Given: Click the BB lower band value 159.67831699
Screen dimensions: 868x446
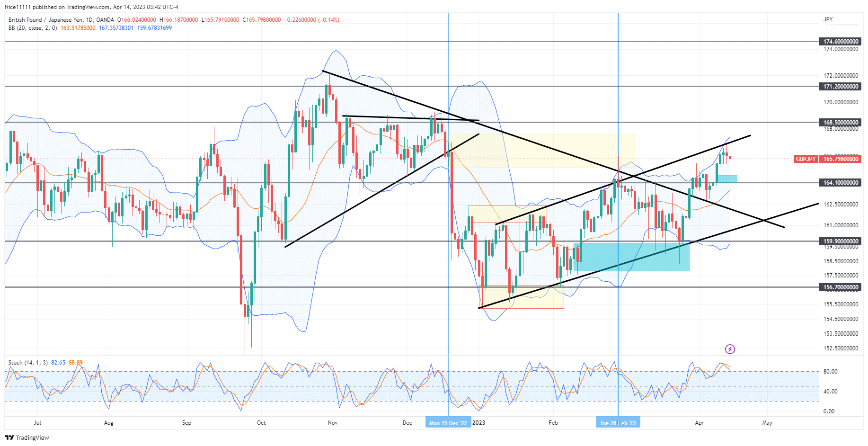Looking at the screenshot, I should tap(154, 28).
